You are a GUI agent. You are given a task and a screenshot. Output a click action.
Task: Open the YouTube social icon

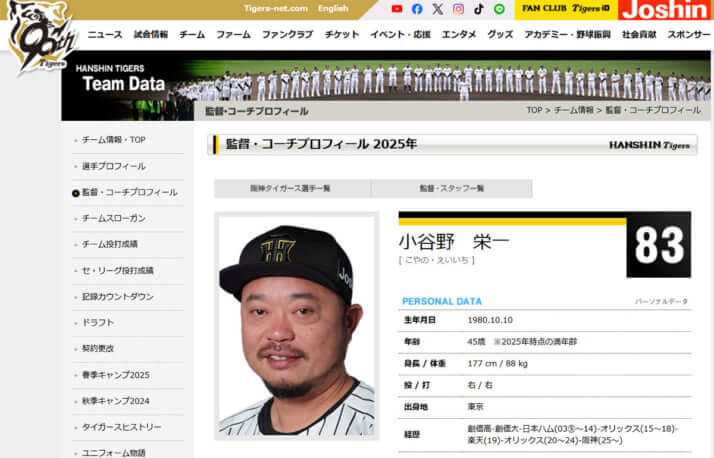click(x=397, y=9)
